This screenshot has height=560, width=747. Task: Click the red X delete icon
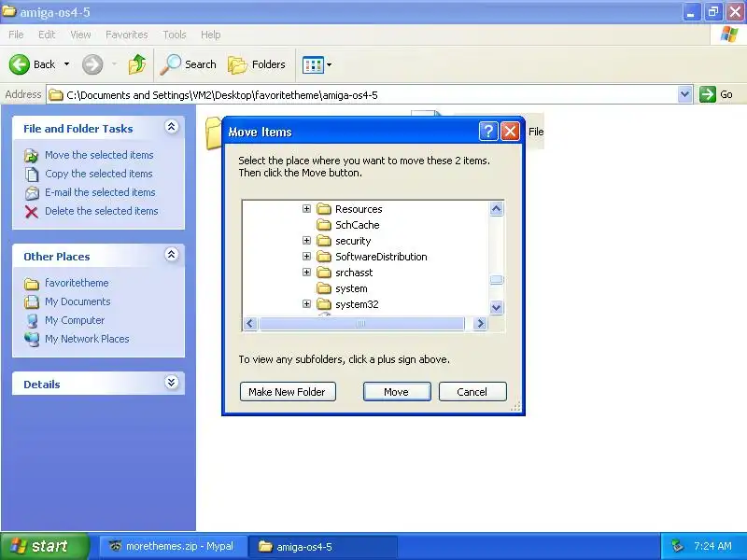pyautogui.click(x=32, y=212)
